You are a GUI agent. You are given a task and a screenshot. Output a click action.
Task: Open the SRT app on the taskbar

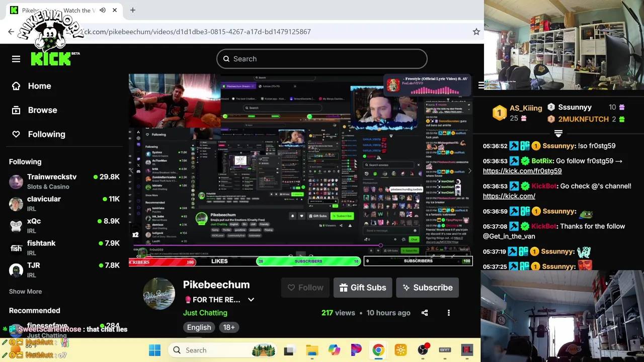point(445,350)
